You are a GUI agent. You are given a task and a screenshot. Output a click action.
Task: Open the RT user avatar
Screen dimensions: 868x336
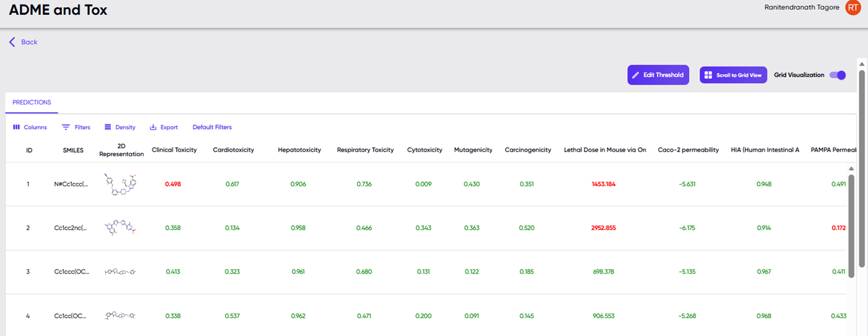[x=852, y=8]
